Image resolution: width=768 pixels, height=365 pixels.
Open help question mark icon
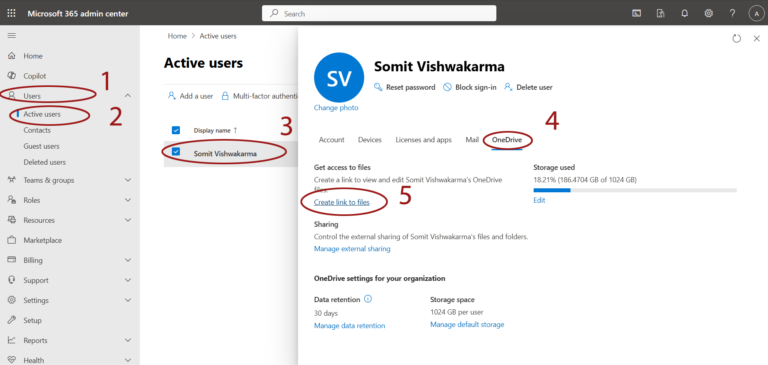732,13
